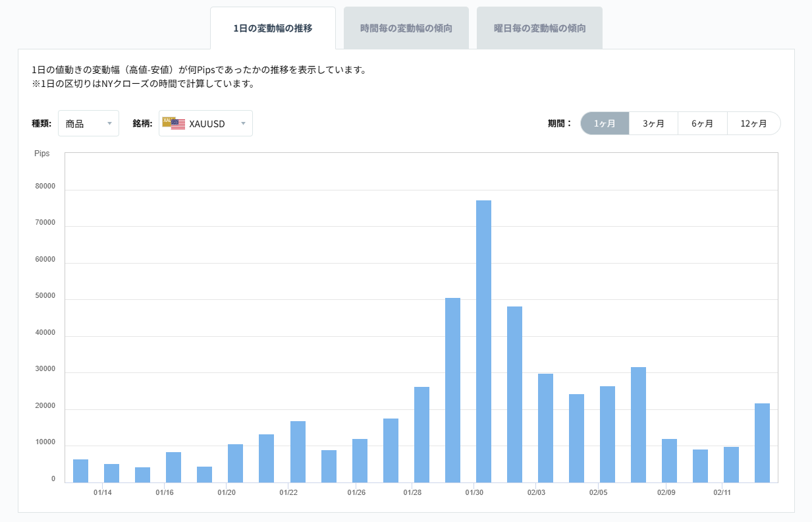This screenshot has width=812, height=522.
Task: Click the Pips axis label on the chart
Action: 43,154
